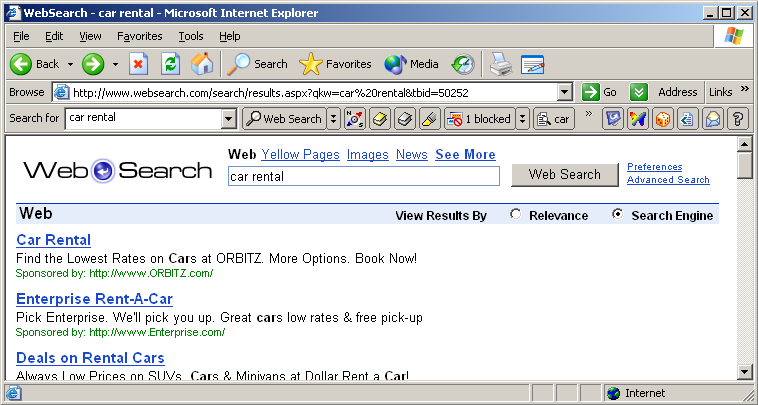Expand the Links bar chevron
Viewport: 758px width, 405px height.
[744, 89]
